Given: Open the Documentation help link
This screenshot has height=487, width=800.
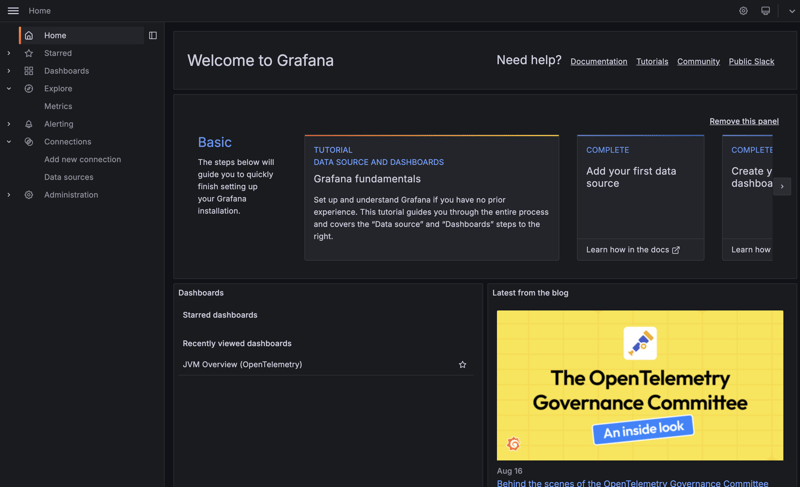Looking at the screenshot, I should point(598,62).
